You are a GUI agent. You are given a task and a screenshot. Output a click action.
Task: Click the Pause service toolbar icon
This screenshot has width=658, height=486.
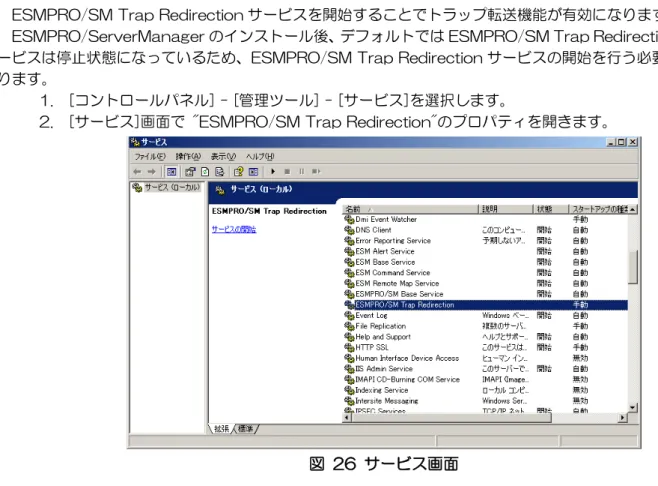click(x=301, y=171)
